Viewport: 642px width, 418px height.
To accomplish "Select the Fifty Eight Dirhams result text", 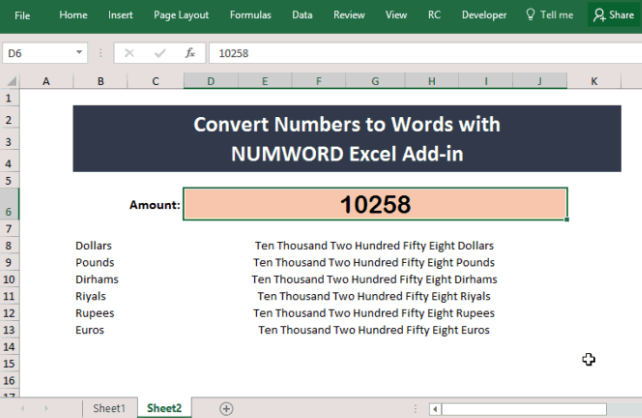I will [374, 279].
